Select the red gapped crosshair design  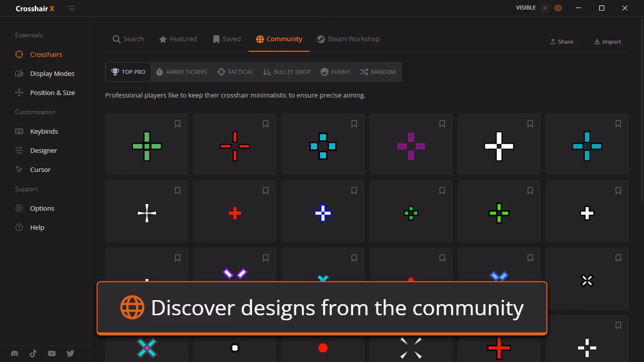pyautogui.click(x=235, y=146)
